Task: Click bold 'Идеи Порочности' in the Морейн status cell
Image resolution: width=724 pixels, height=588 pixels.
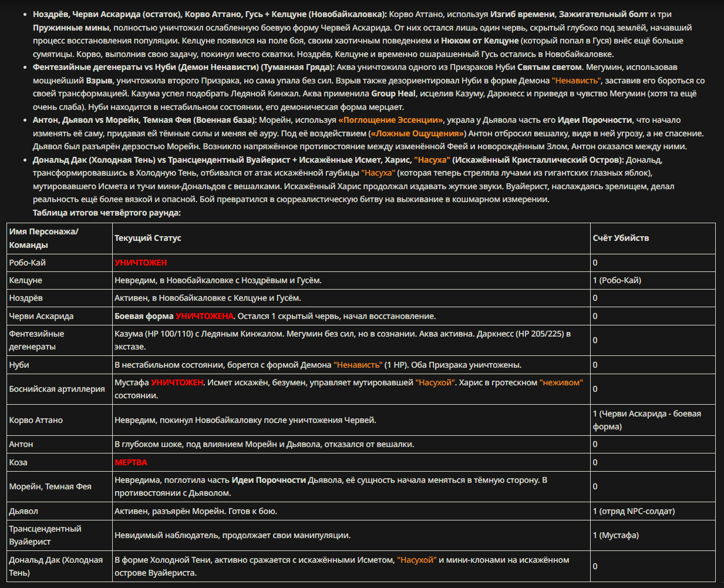Action: [x=269, y=480]
